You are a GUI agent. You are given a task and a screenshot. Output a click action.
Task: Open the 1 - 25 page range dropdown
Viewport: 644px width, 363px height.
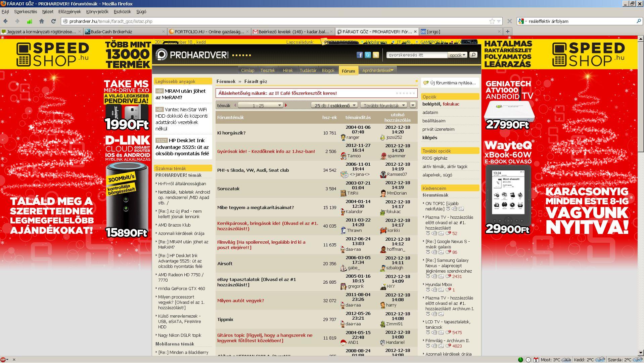pyautogui.click(x=260, y=105)
